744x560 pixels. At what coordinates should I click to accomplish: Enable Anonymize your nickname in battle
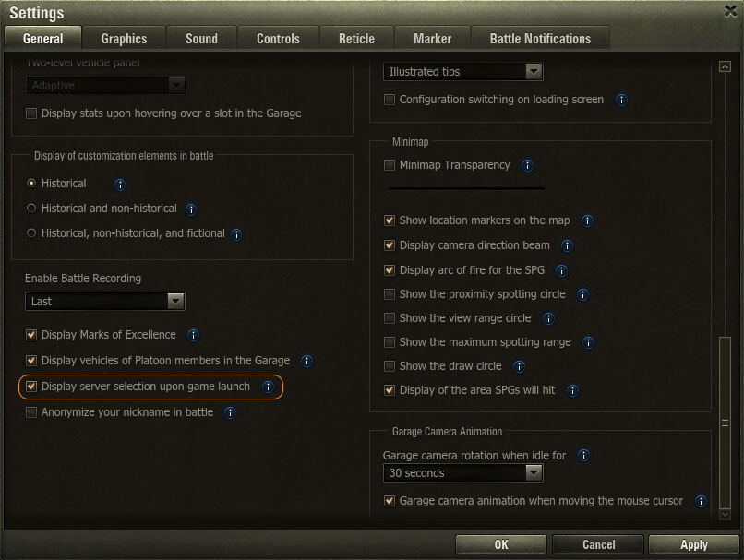[32, 412]
